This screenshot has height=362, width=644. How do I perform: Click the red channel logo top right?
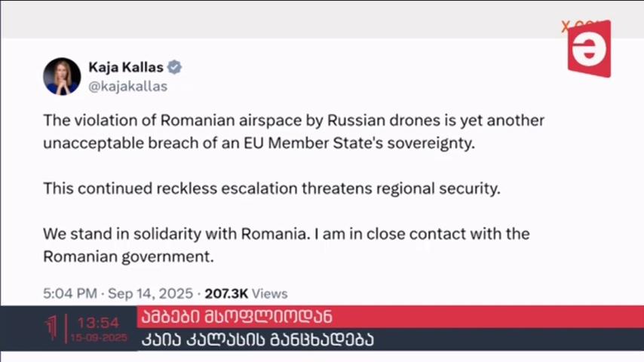[x=590, y=49]
